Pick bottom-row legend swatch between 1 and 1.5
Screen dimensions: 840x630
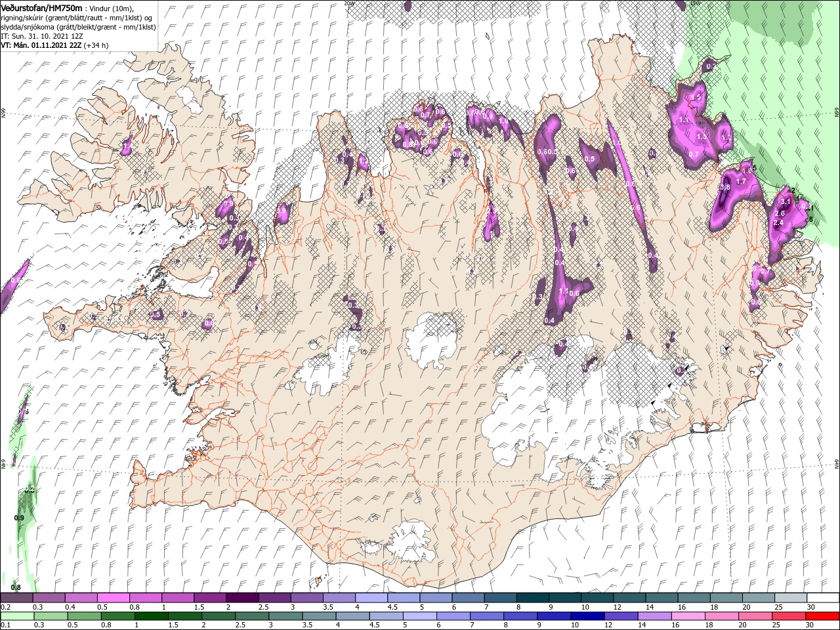[152, 616]
